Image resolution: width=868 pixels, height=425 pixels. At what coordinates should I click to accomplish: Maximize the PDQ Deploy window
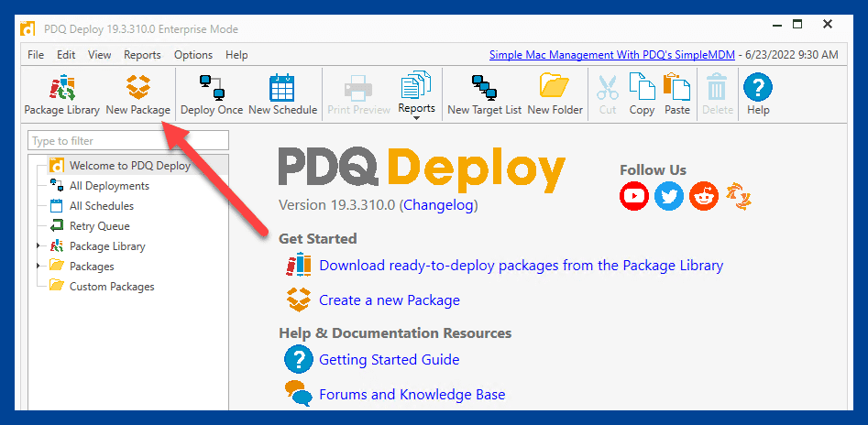(797, 25)
